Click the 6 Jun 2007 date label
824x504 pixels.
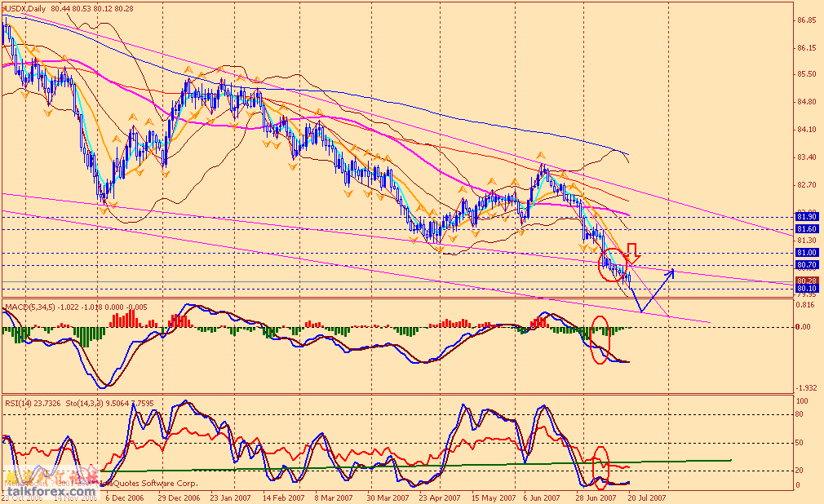pyautogui.click(x=541, y=497)
